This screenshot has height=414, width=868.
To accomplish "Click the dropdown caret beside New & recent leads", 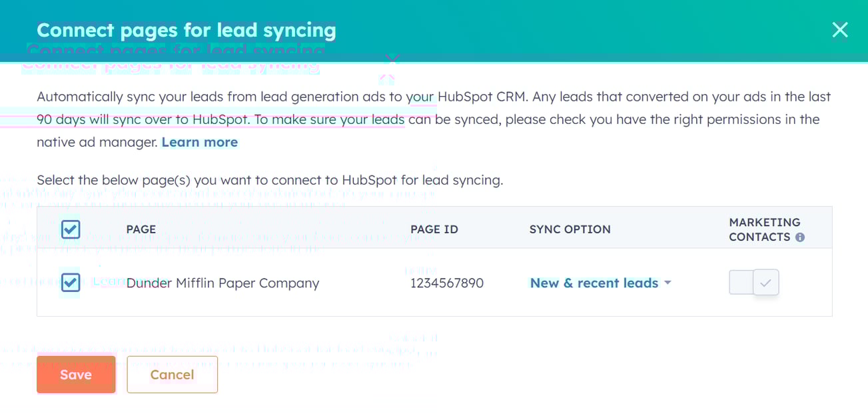I will point(667,283).
